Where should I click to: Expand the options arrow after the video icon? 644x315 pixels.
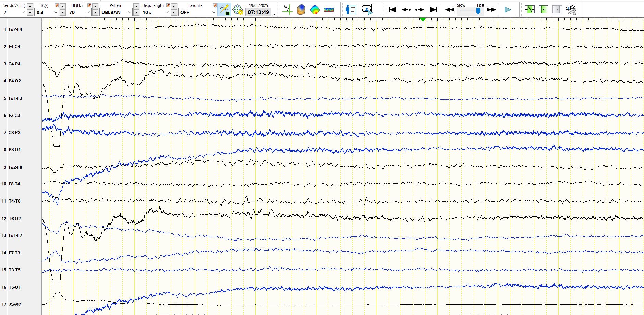[379, 14]
